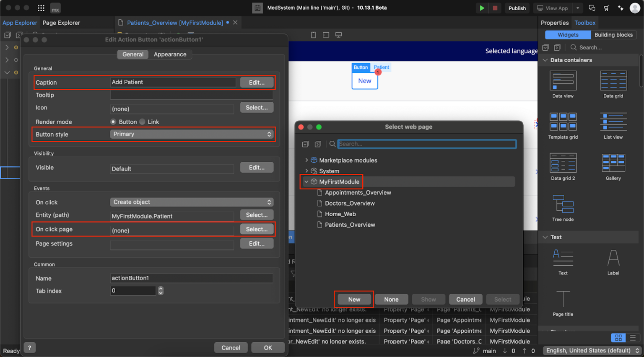Expand the Marketplace modules tree node
The width and height of the screenshot is (644, 357).
(307, 160)
